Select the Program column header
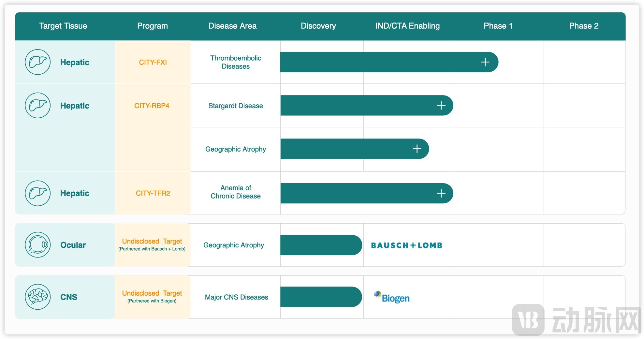This screenshot has height=339, width=644. [x=153, y=26]
